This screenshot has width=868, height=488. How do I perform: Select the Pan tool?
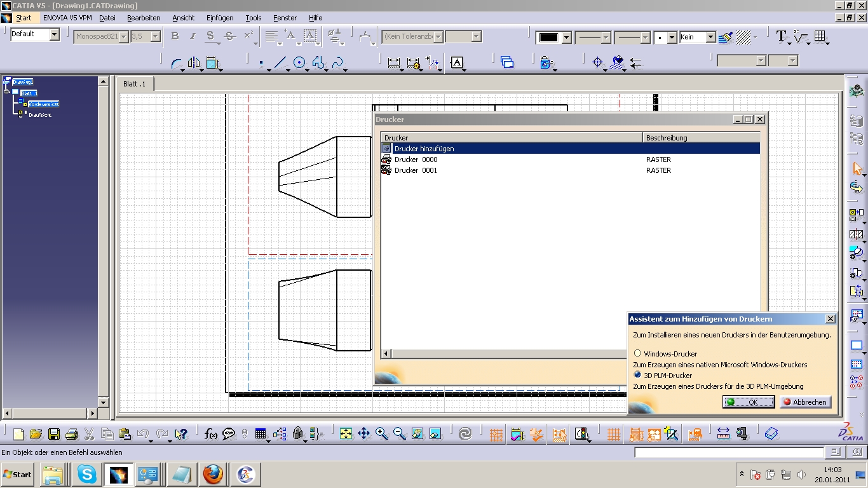(x=364, y=434)
